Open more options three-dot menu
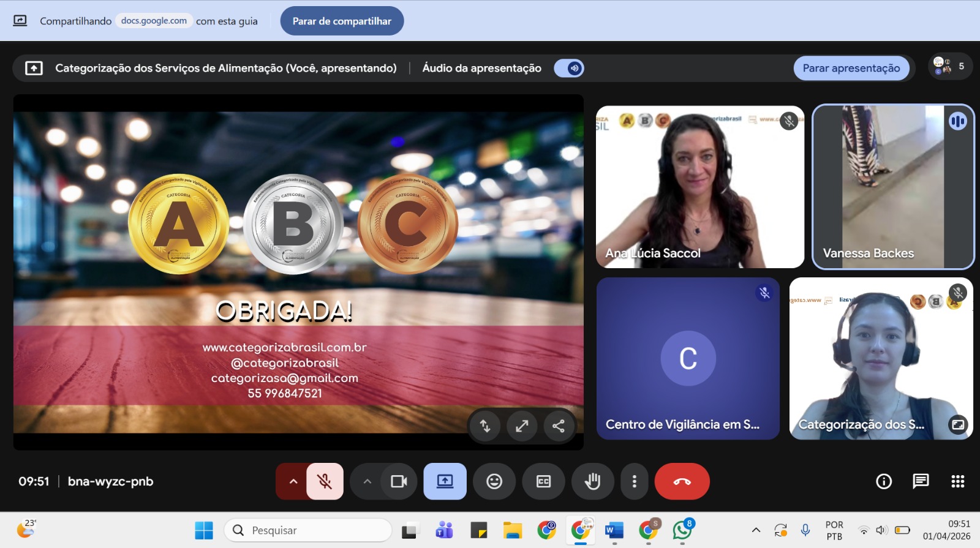980x548 pixels. [634, 481]
